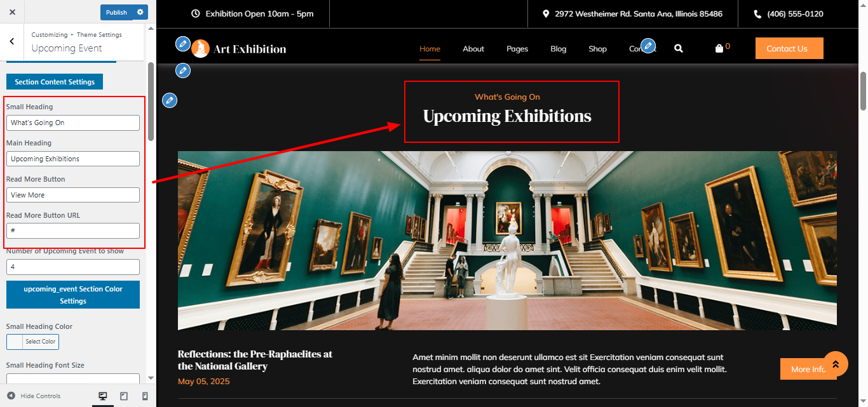Open Small Heading Color Select Color swatch
Screen dimensions: 868x407
point(32,342)
